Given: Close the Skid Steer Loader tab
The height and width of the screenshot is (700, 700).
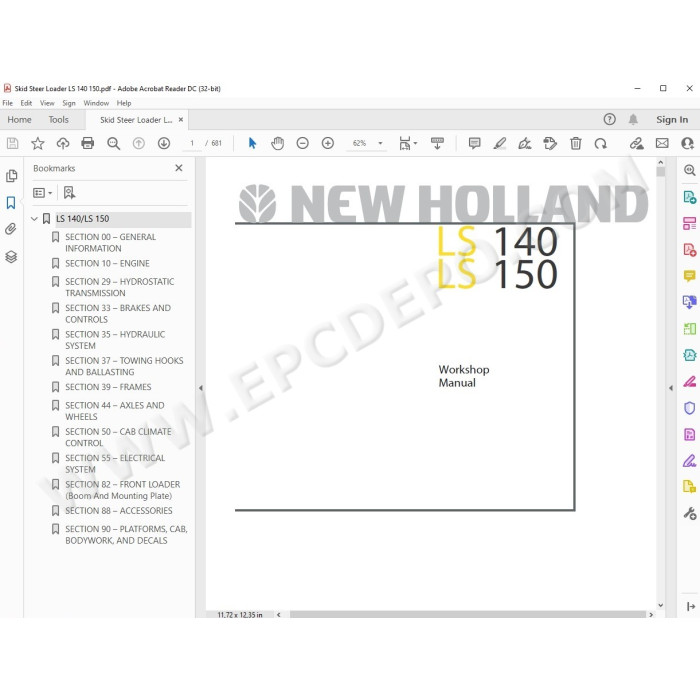Looking at the screenshot, I should 181,120.
